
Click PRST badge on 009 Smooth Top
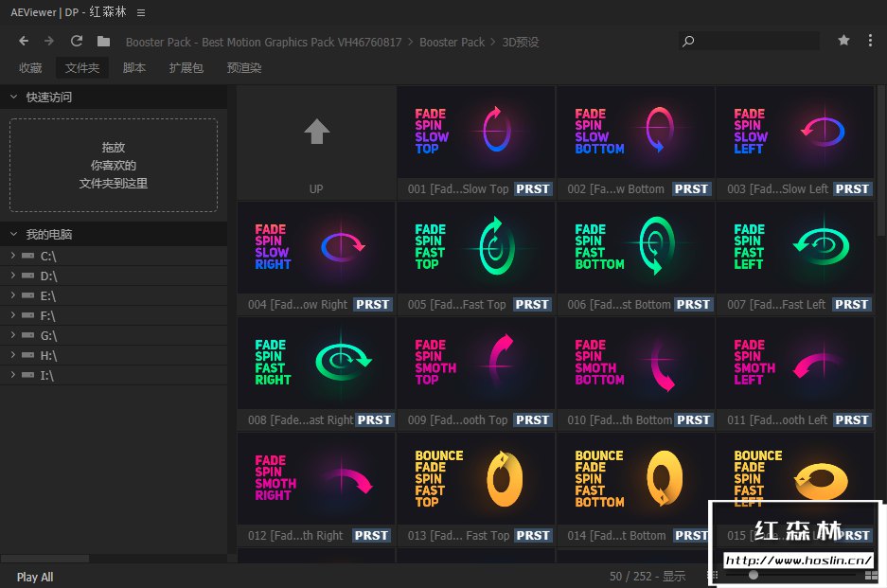point(533,419)
